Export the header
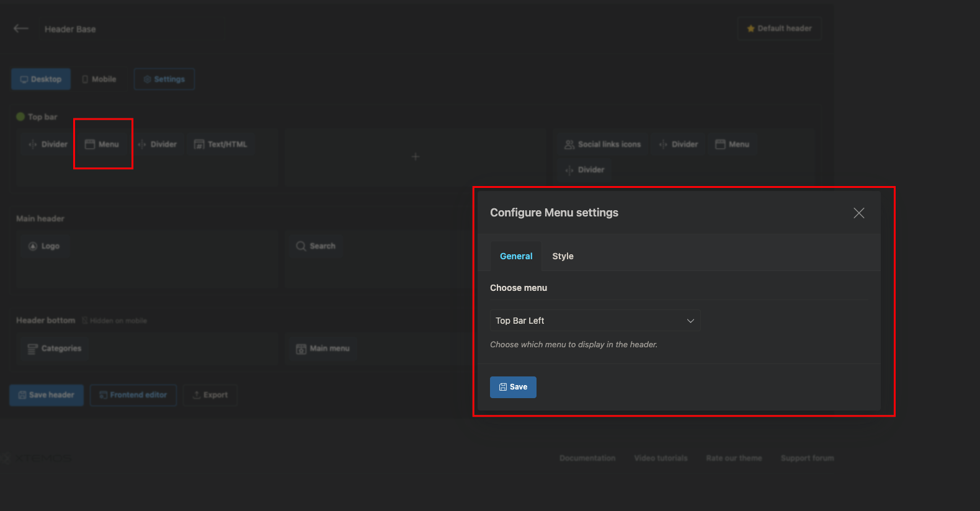 coord(210,395)
